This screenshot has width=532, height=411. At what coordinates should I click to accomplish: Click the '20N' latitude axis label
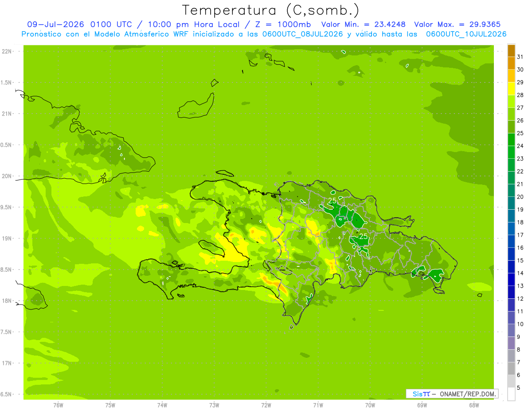tap(6, 176)
